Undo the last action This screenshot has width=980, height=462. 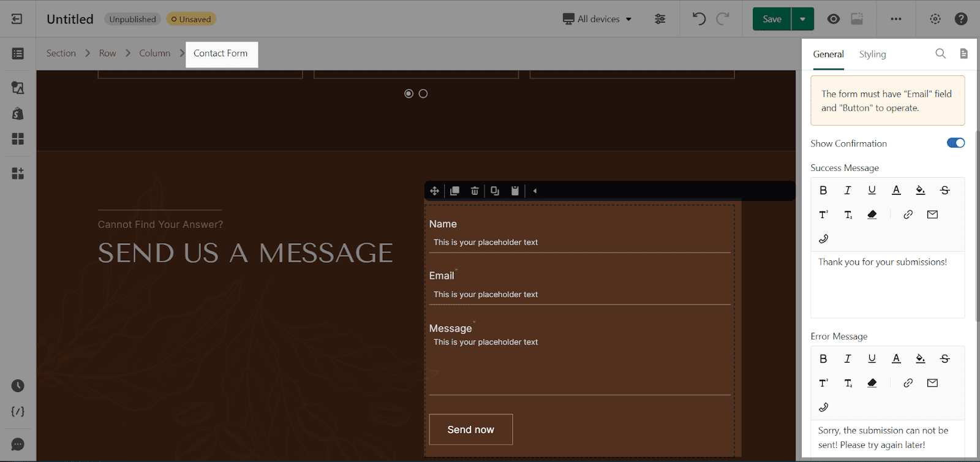pos(699,19)
